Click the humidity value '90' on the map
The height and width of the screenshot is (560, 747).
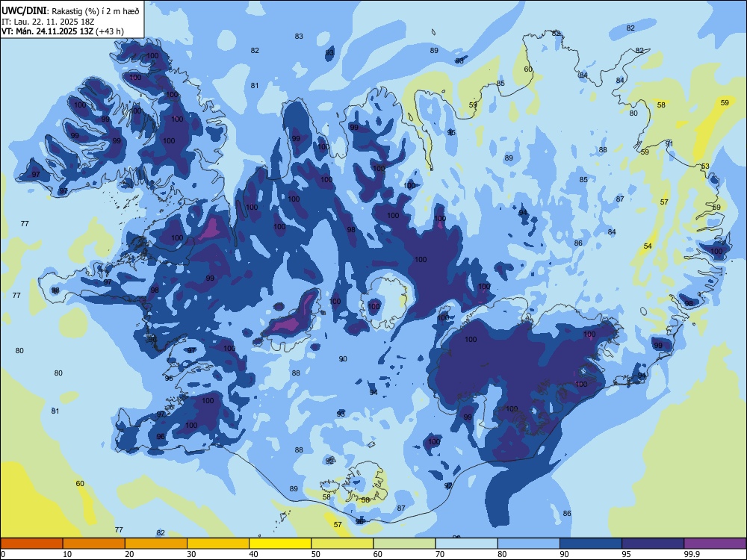343,359
